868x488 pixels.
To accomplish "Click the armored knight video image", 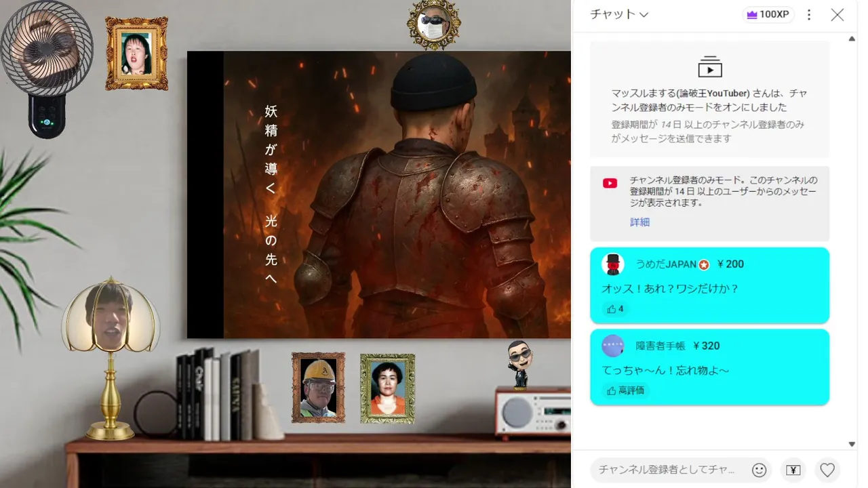I will pyautogui.click(x=397, y=195).
